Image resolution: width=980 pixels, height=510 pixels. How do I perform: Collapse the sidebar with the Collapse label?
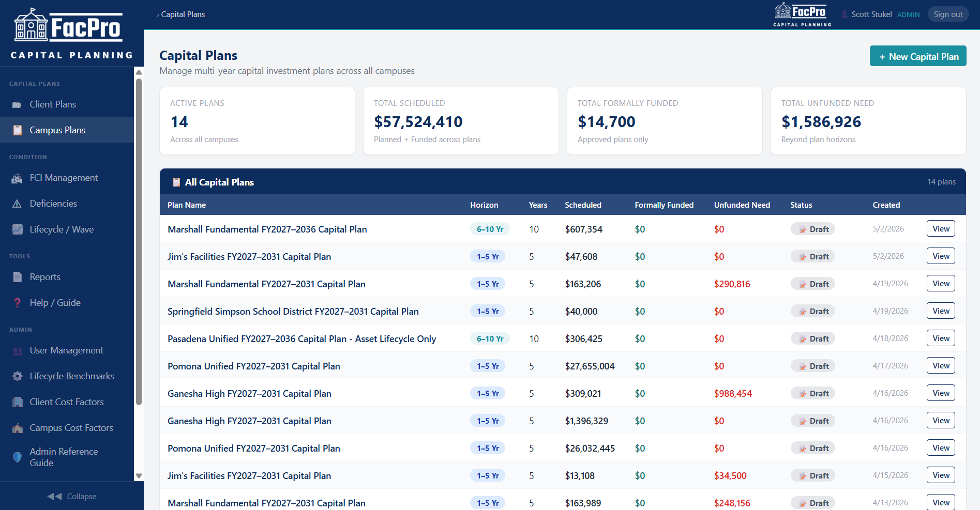(82, 496)
